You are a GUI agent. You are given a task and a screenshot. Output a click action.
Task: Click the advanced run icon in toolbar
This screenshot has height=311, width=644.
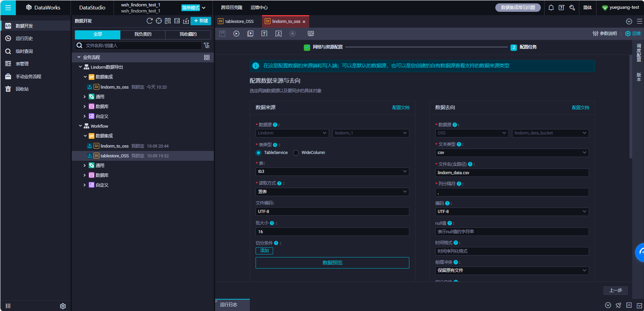[250, 33]
